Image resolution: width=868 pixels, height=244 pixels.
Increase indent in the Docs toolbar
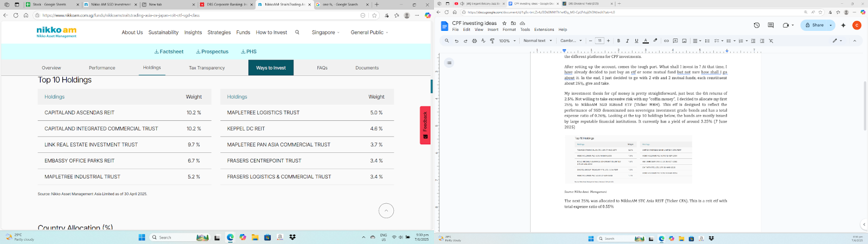tap(762, 41)
